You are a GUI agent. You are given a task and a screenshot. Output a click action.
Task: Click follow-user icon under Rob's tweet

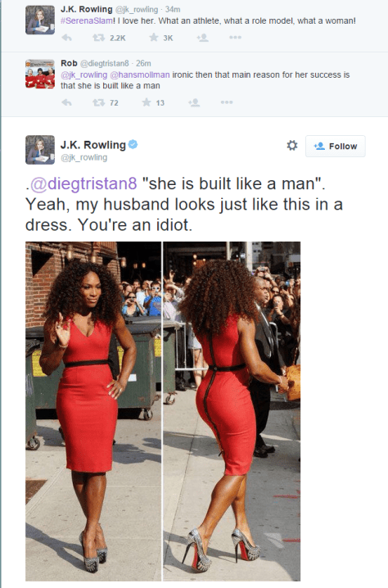coord(194,102)
